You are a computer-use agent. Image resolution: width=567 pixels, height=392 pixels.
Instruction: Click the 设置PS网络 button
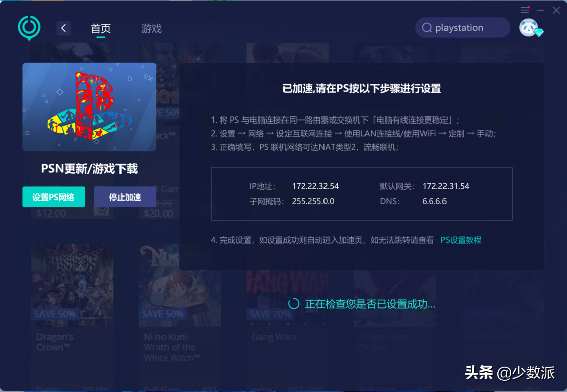tap(54, 197)
